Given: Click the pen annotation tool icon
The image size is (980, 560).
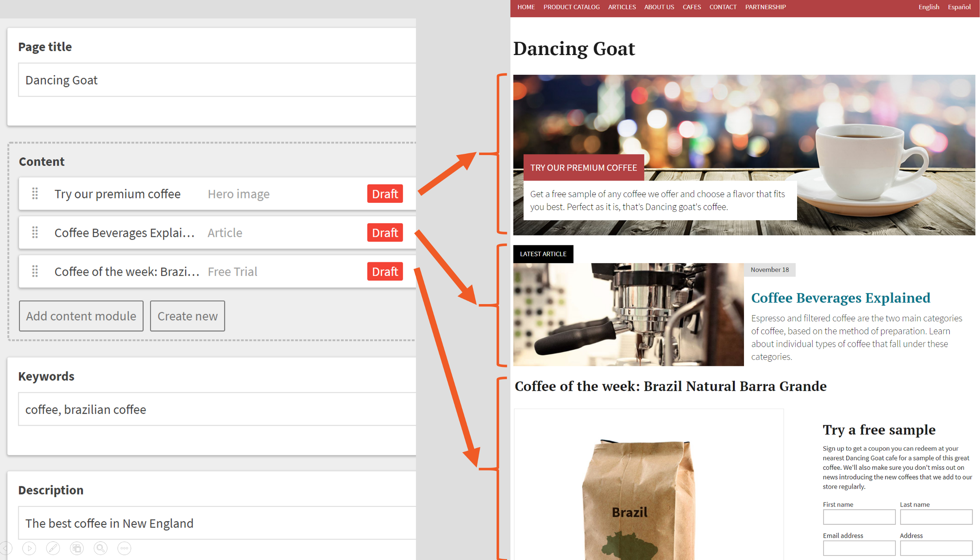Looking at the screenshot, I should click(53, 548).
